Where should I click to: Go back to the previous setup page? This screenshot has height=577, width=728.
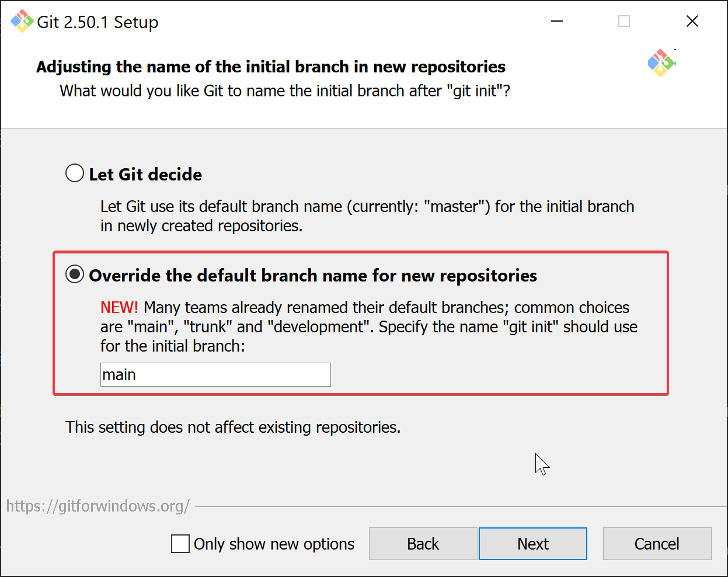pos(423,544)
